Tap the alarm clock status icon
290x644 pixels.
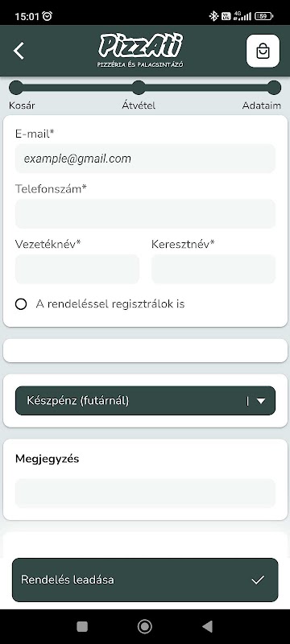[48, 16]
